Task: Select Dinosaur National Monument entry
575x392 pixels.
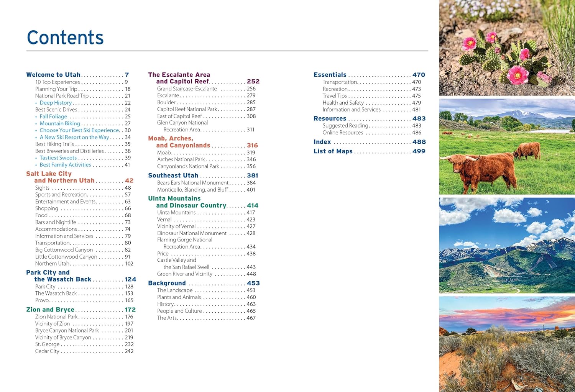Action: (x=192, y=233)
